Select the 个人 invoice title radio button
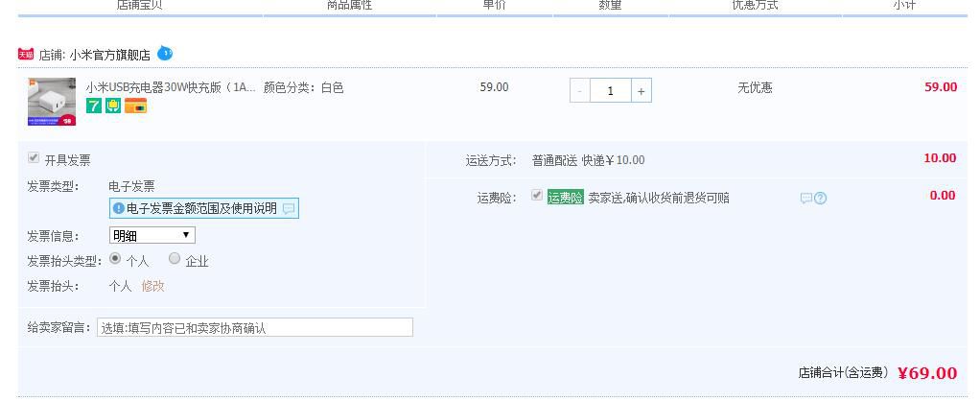Screen dimensions: 980x401 [x=115, y=258]
